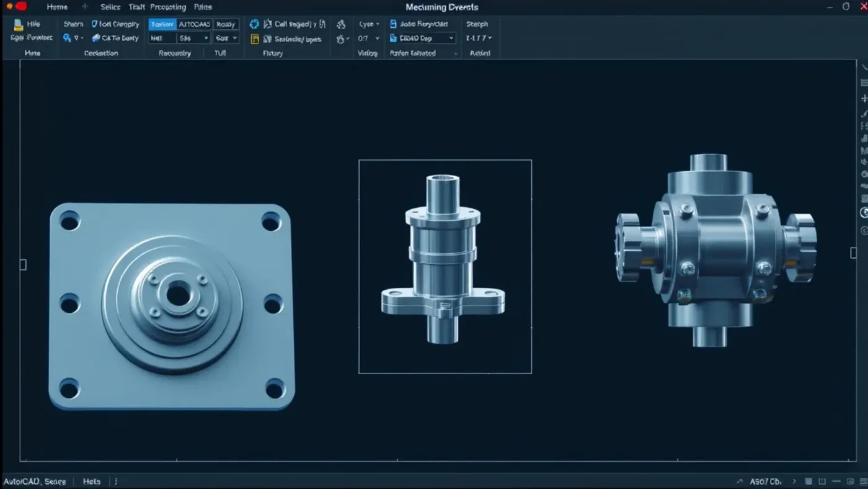Click the vertical dots in the status bar
Screen dimensions: 868x489
click(x=116, y=482)
